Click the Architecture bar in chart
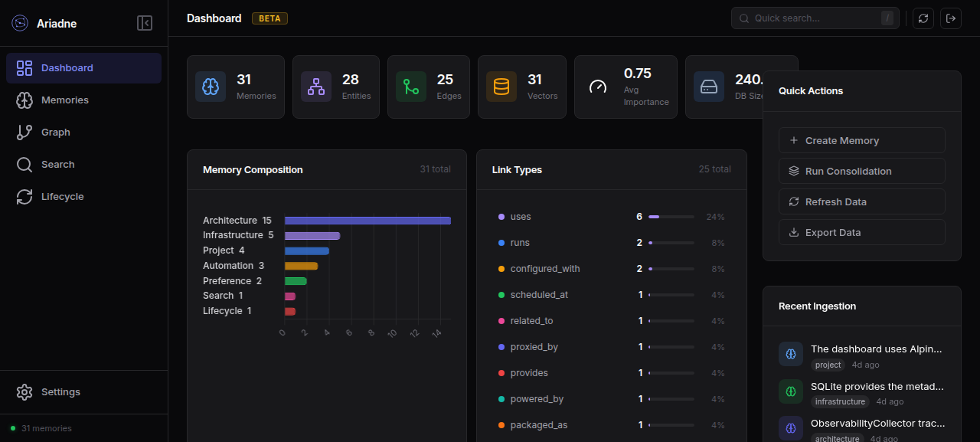The width and height of the screenshot is (980, 442). (x=367, y=221)
